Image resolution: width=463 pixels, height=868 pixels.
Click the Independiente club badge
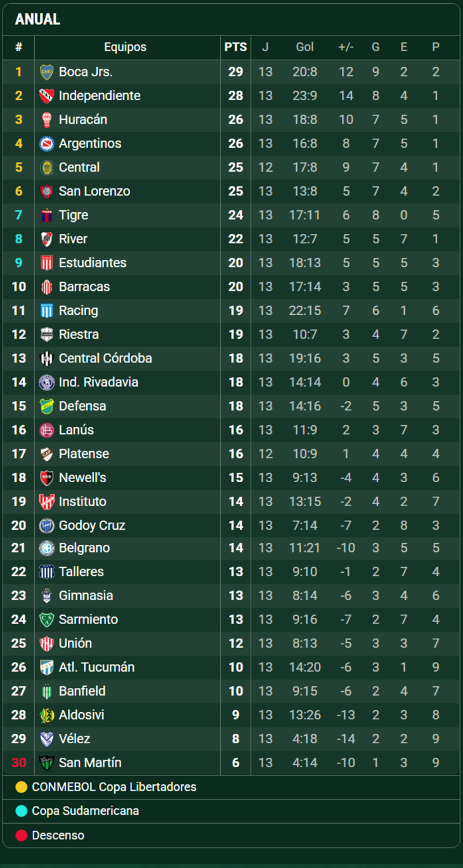[46, 96]
